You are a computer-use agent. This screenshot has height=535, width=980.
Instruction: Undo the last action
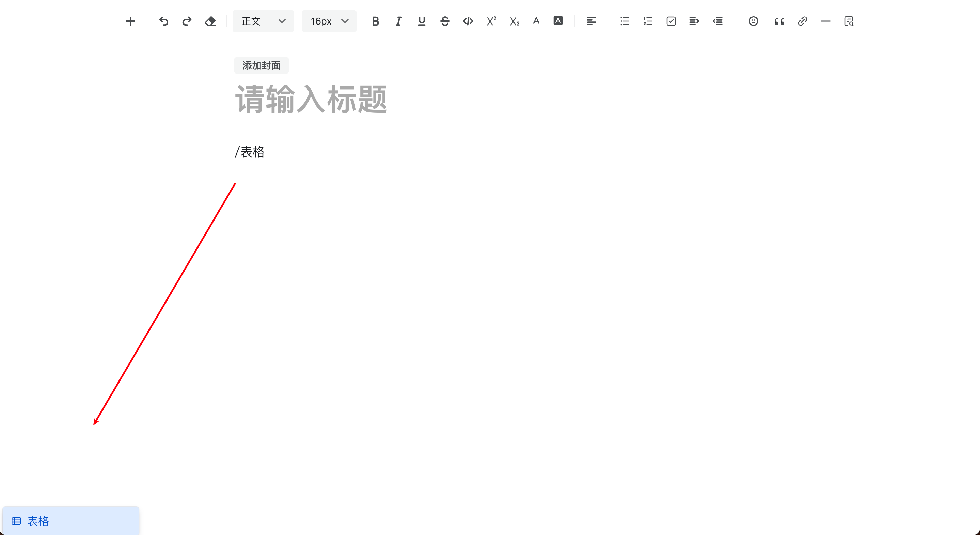click(163, 21)
